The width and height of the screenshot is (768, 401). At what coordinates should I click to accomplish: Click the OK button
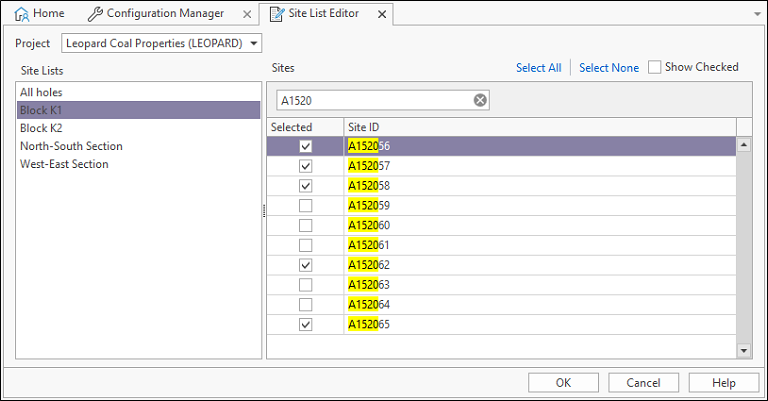tap(563, 382)
